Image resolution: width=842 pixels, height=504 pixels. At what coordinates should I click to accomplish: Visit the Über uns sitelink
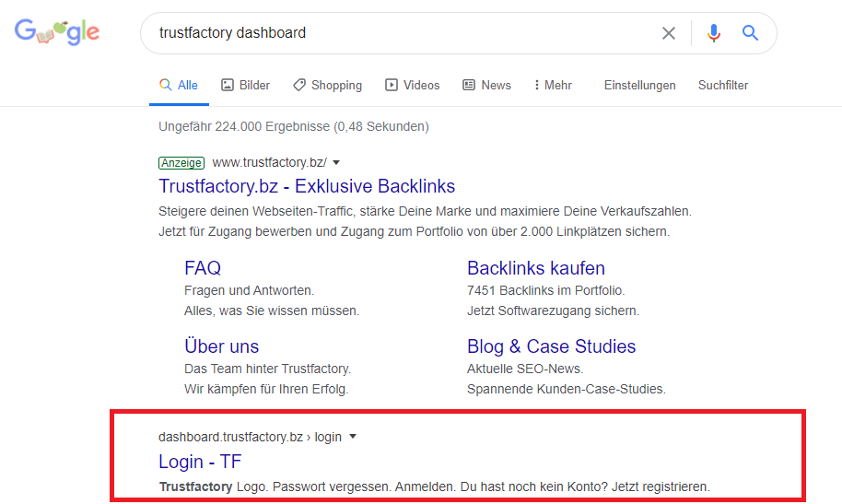[x=221, y=346]
